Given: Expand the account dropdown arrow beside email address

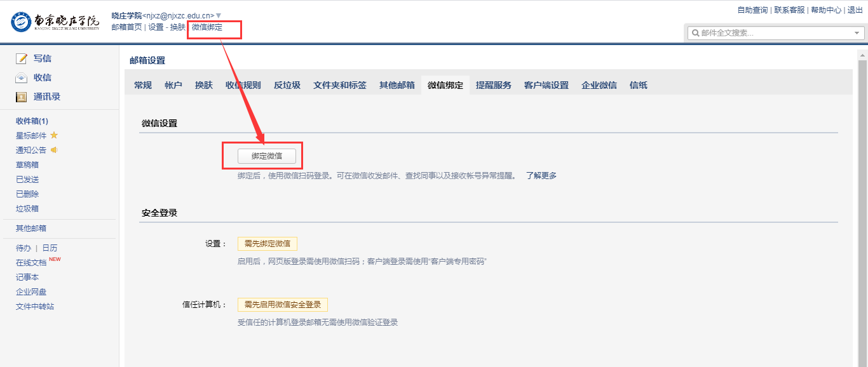Looking at the screenshot, I should coord(219,15).
